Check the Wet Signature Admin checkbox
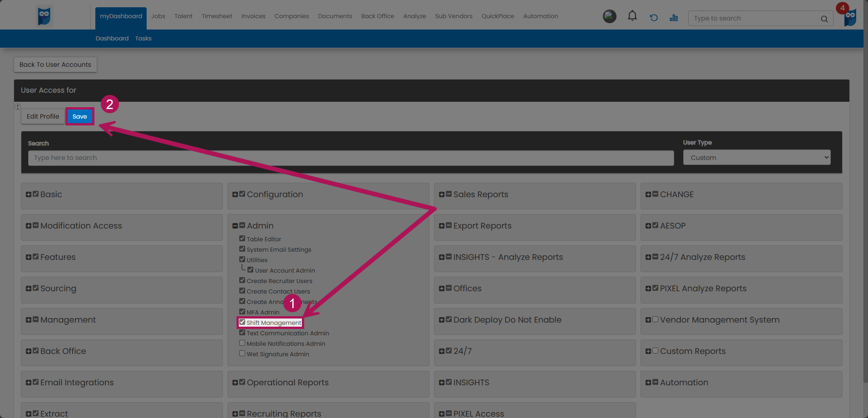This screenshot has width=868, height=418. (x=242, y=353)
